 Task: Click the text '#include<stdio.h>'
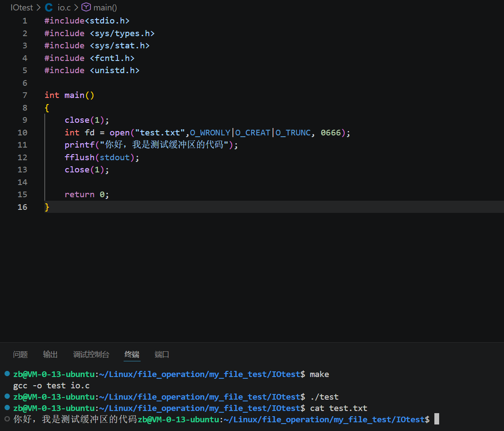click(87, 21)
